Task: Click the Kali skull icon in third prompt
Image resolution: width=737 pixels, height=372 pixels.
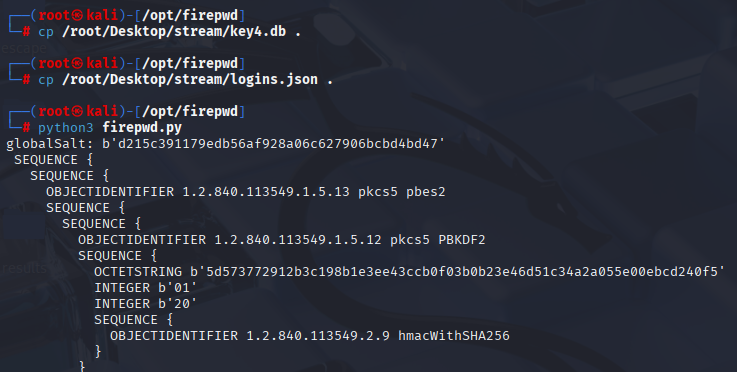Action: [78, 111]
